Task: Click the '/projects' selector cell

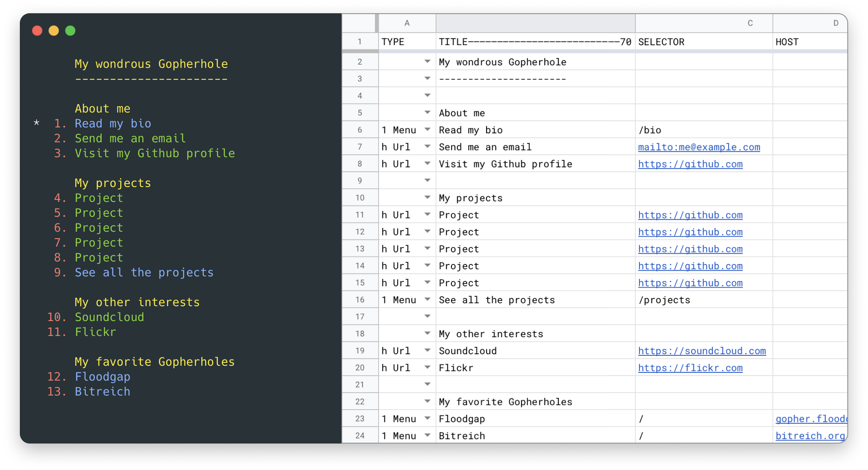Action: pos(664,299)
